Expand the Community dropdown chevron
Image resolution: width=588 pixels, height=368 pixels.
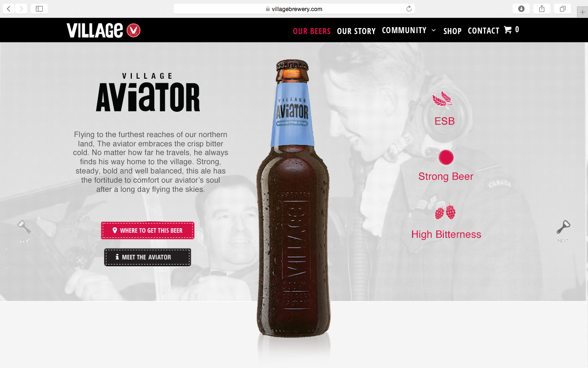(433, 30)
